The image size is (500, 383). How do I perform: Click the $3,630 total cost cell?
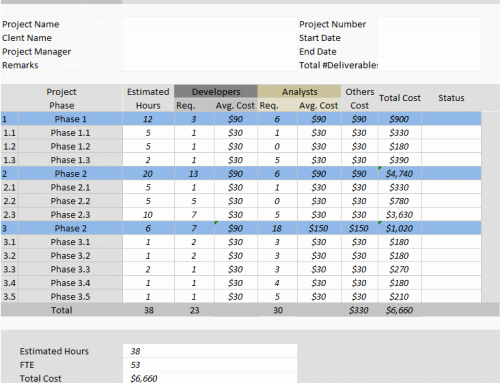tap(400, 215)
